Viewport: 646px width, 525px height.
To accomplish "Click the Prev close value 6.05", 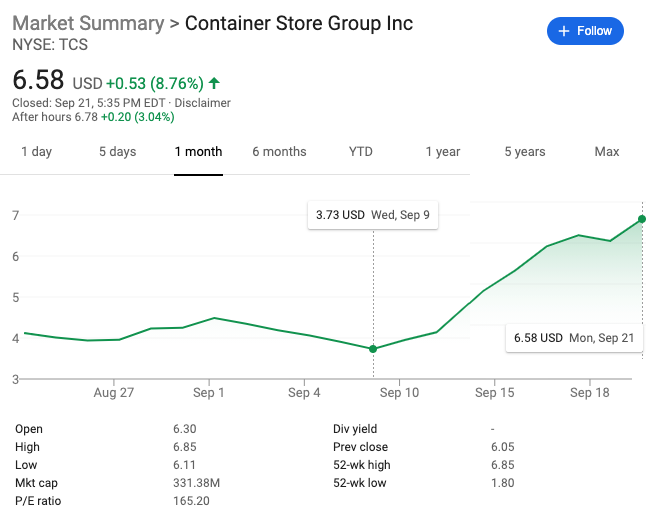I will [x=503, y=447].
